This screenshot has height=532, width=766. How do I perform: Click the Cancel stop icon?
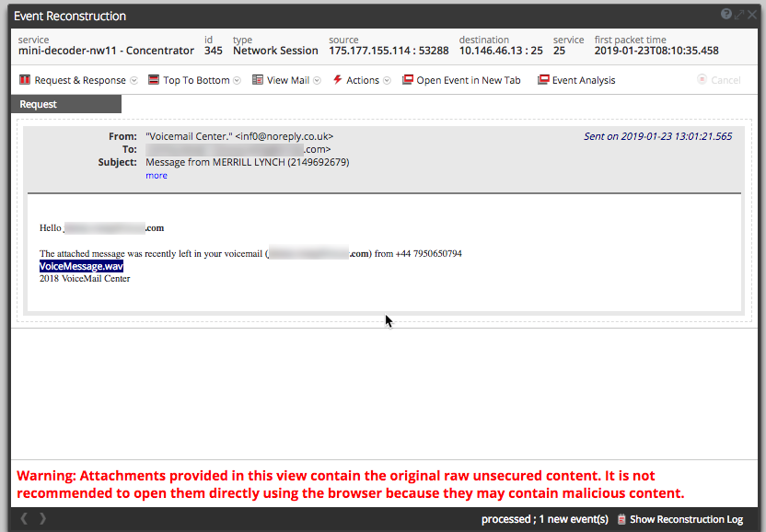point(702,79)
